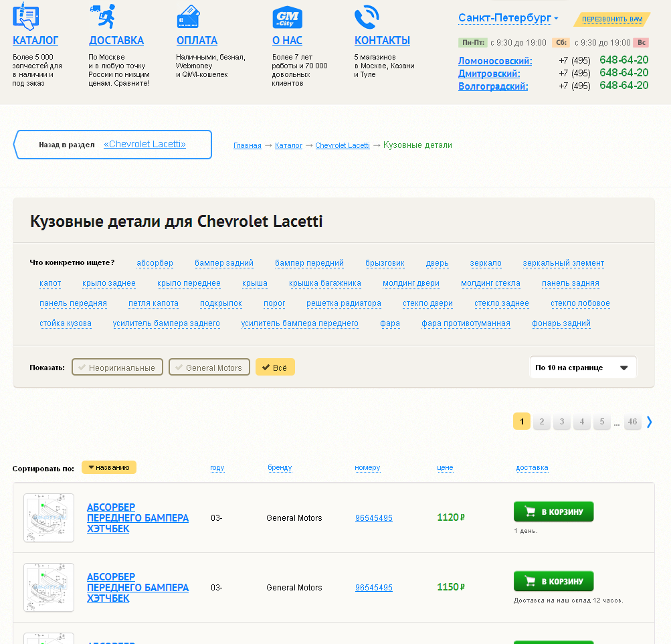Go to next page with arrow
Screen dimensions: 671x644
click(x=650, y=422)
